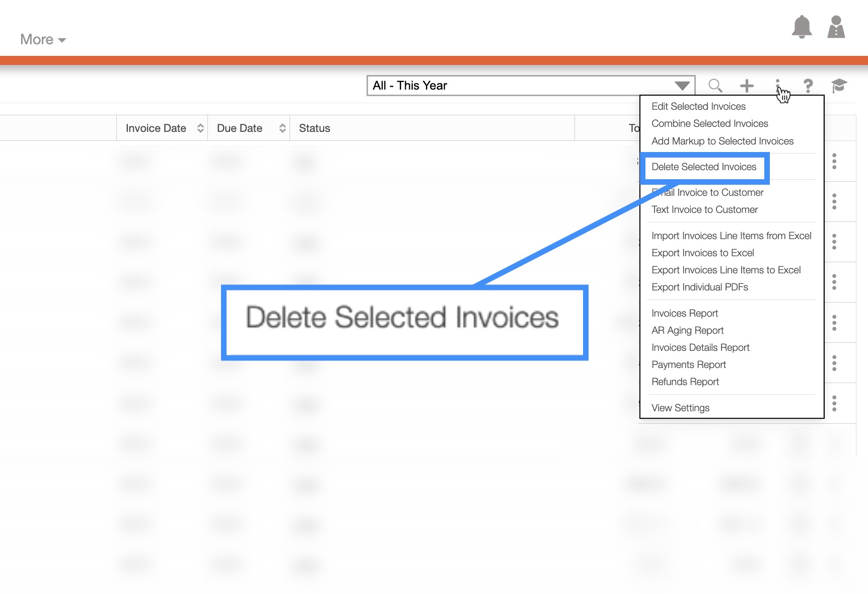Select Delete Selected Invoices menu item
Viewport: 868px width, 594px height.
point(703,167)
